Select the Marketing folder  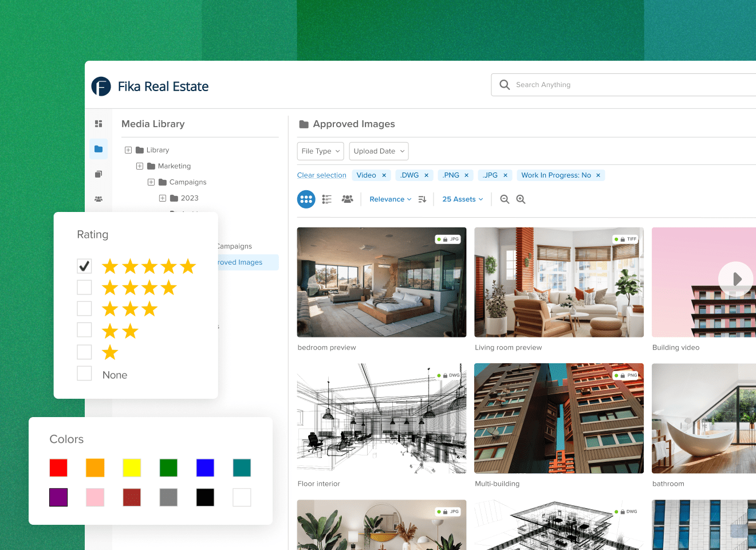click(169, 166)
